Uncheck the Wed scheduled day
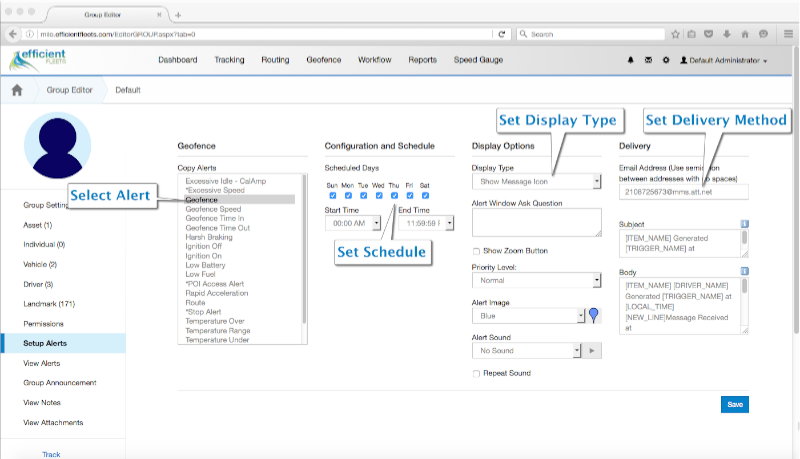 click(x=379, y=195)
